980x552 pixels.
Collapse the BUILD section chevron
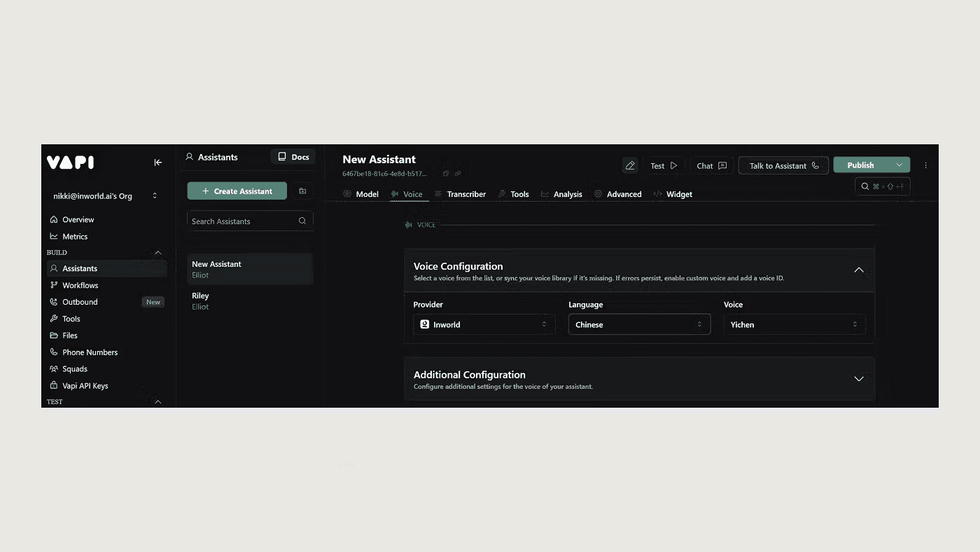[x=157, y=253]
